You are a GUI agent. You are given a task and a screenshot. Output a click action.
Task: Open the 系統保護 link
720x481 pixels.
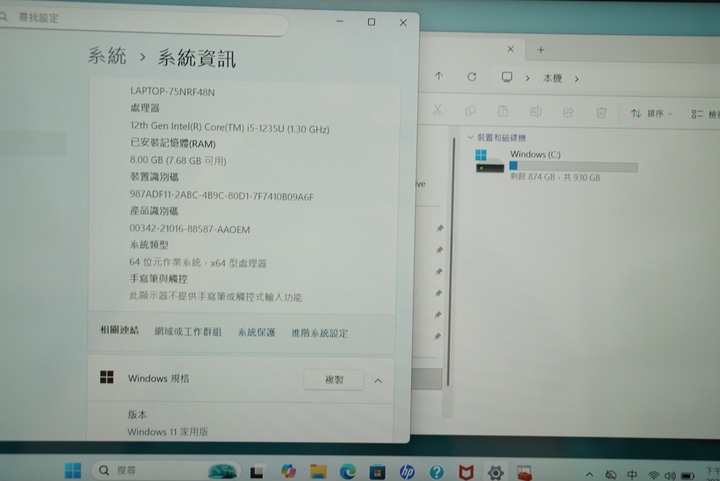point(256,332)
